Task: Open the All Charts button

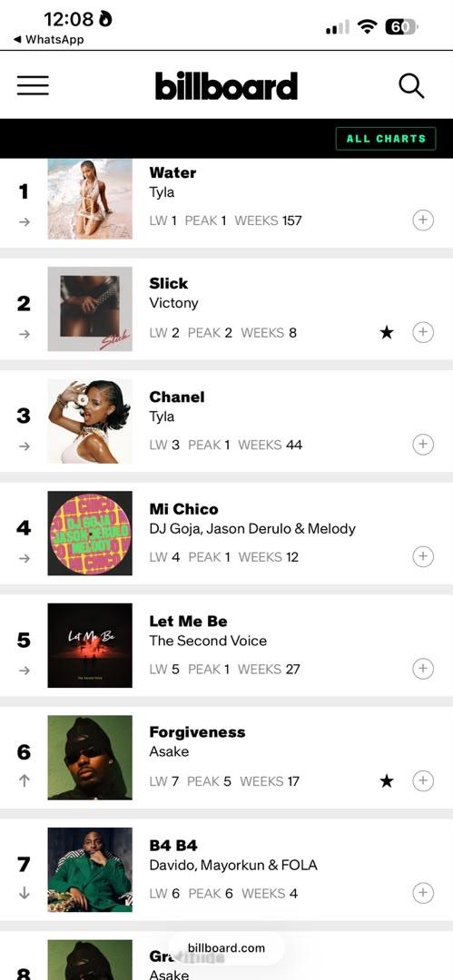Action: tap(386, 139)
